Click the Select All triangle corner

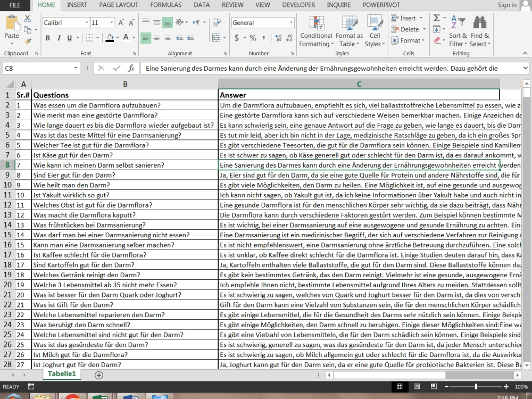click(10, 84)
